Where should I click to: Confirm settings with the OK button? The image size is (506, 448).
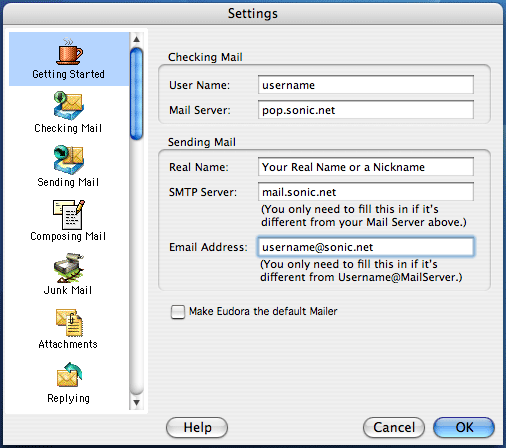pyautogui.click(x=464, y=427)
